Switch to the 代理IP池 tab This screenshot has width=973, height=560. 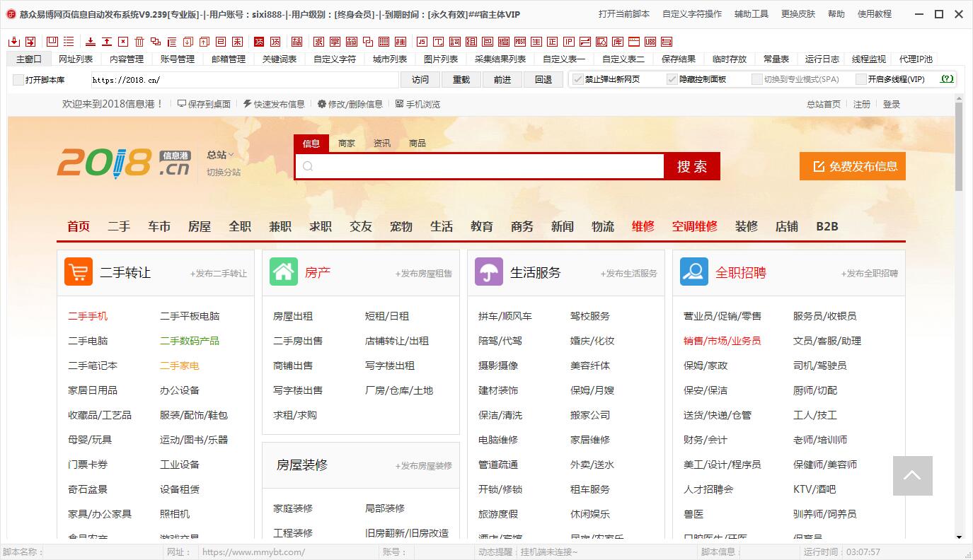[x=916, y=59]
